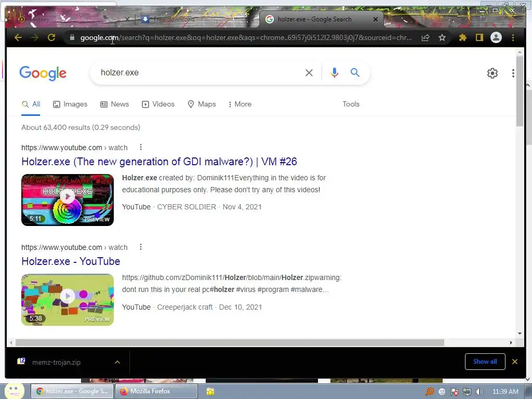Viewport: 532px width, 399px height.
Task: Switch to Chrome holzer.exe taskbar button
Action: (72, 391)
